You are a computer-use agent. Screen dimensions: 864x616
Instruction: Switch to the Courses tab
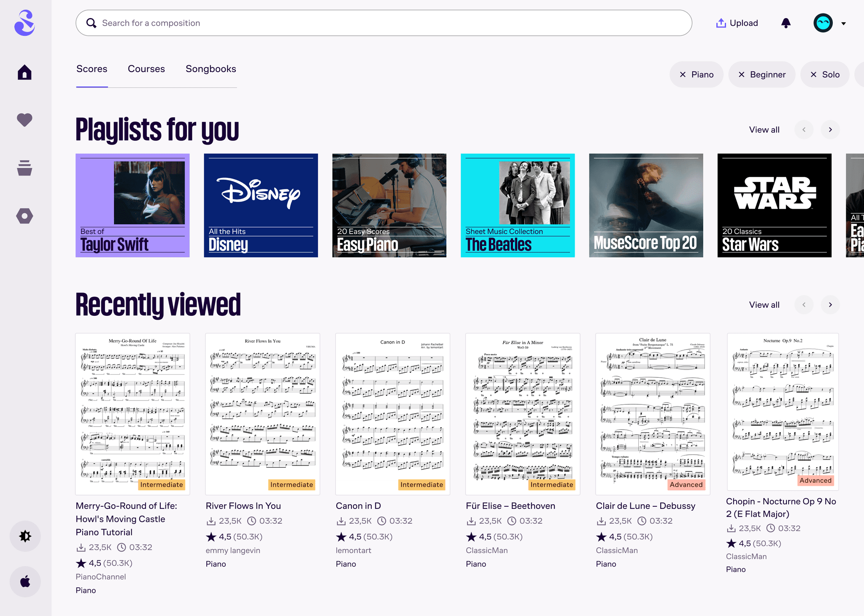click(x=146, y=69)
